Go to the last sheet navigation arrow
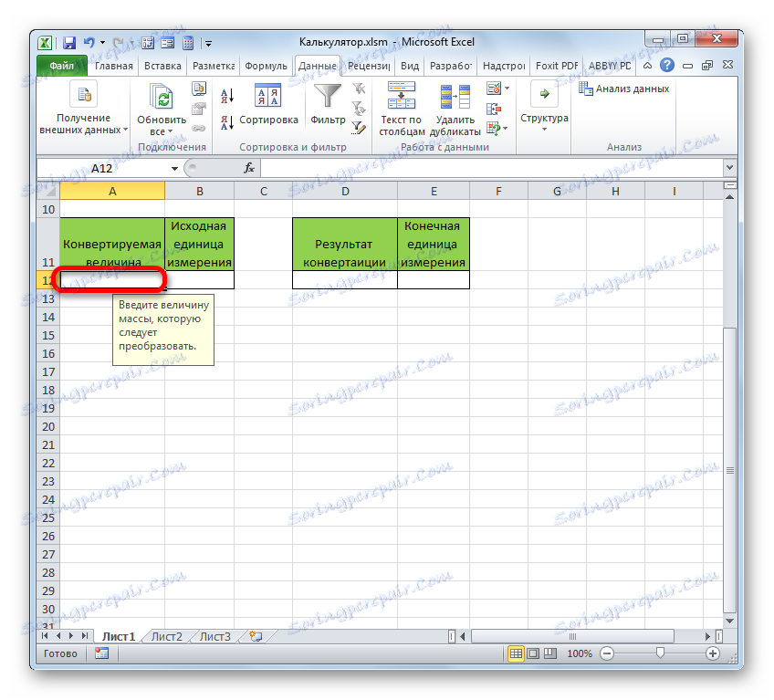The width and height of the screenshot is (774, 700). 85,636
